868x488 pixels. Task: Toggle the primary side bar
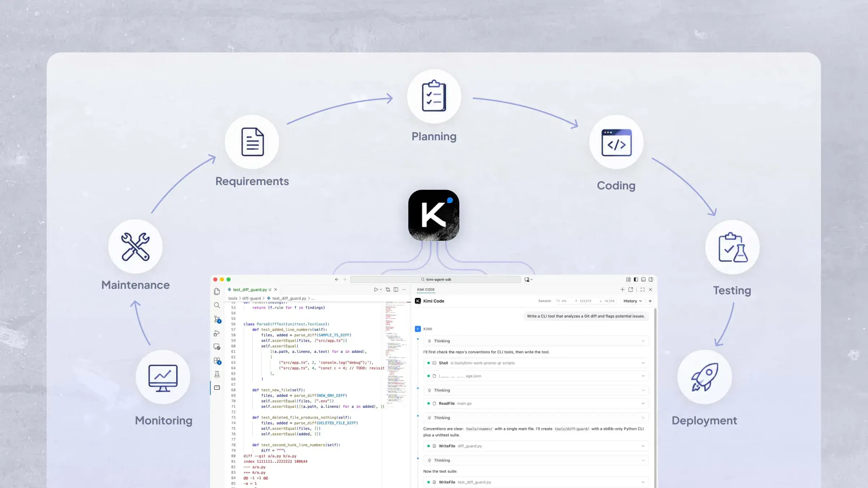(x=636, y=279)
